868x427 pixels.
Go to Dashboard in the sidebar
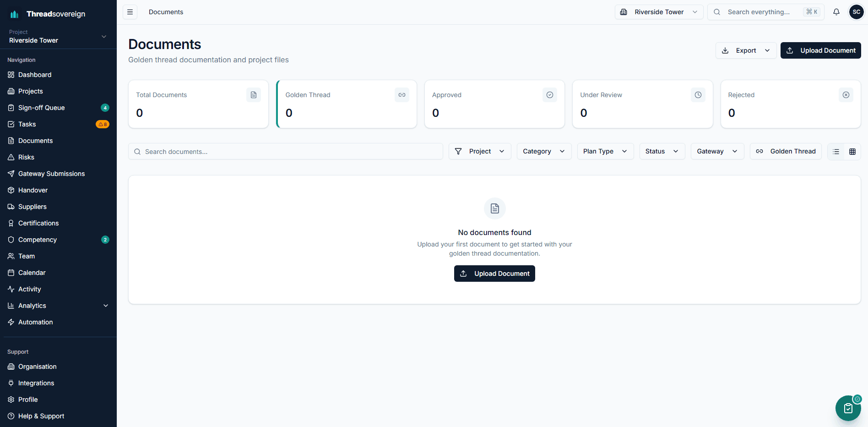tap(58, 75)
